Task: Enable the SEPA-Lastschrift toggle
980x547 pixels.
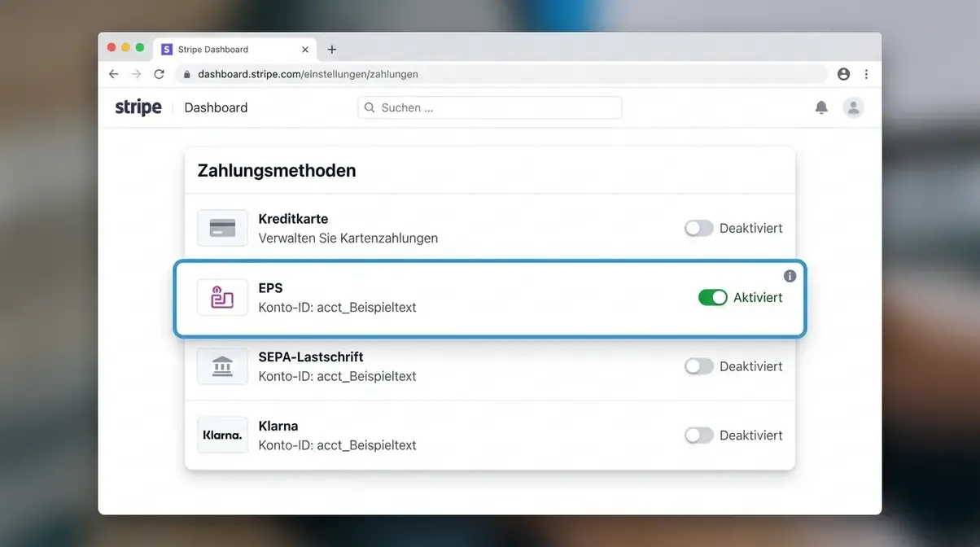Action: click(x=699, y=366)
